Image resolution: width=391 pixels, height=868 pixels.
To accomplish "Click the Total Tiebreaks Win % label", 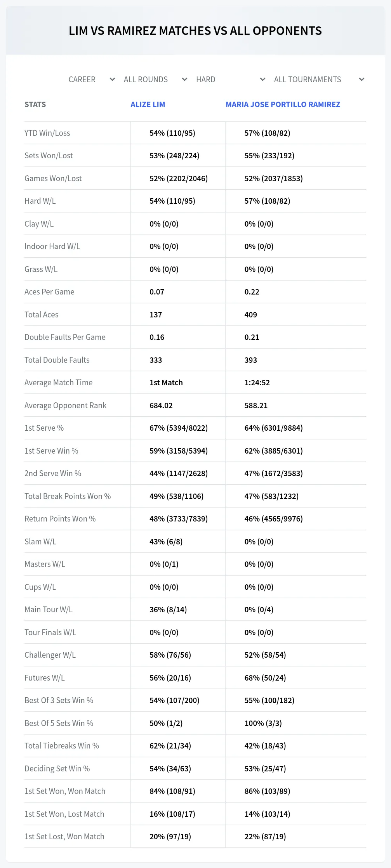I will [x=62, y=746].
